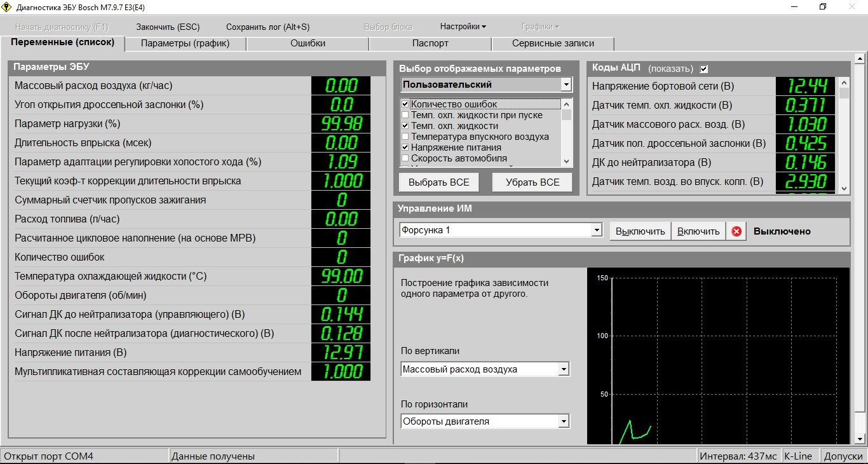Open the Паспорт tab
The height and width of the screenshot is (464, 868).
pyautogui.click(x=430, y=43)
